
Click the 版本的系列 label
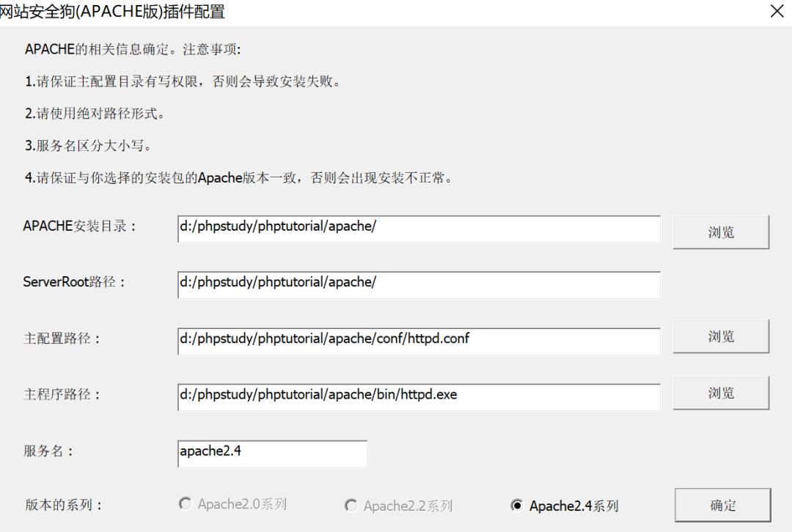[64, 505]
